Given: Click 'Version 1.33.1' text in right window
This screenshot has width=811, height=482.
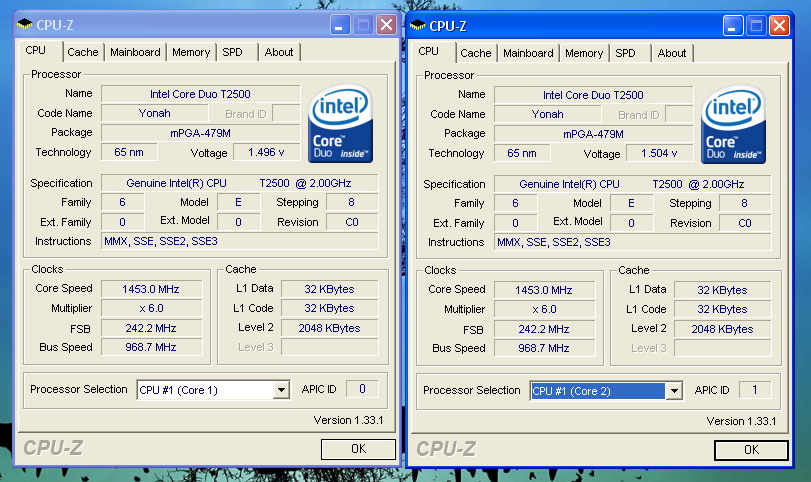Looking at the screenshot, I should (741, 421).
